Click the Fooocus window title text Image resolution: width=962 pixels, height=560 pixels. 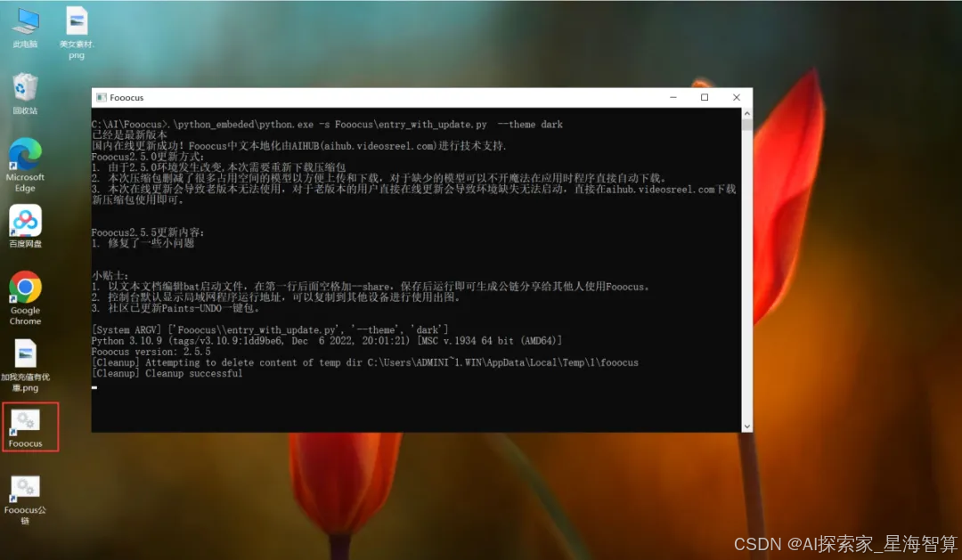tap(126, 98)
